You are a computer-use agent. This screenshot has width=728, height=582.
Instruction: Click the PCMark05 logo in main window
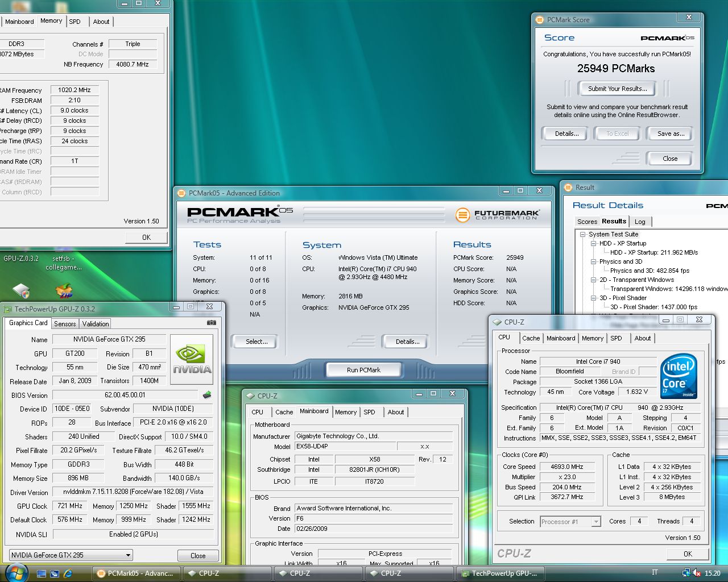pyautogui.click(x=240, y=215)
